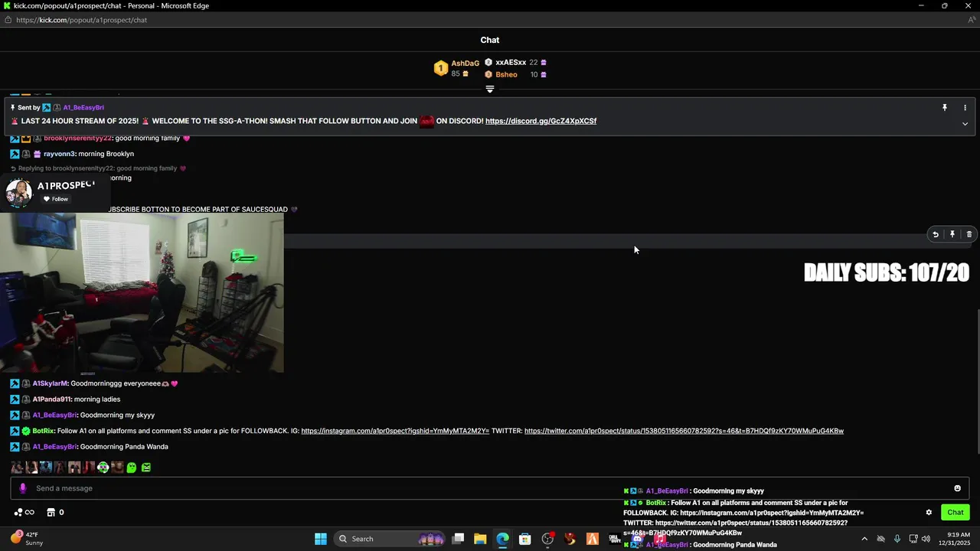Click the volume speaker tray icon
This screenshot has height=551, width=980.
[926, 539]
